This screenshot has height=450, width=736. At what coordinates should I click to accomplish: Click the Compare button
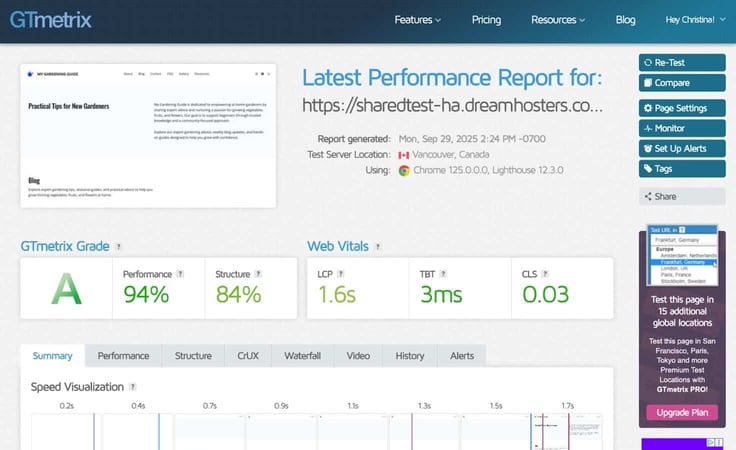pos(682,83)
